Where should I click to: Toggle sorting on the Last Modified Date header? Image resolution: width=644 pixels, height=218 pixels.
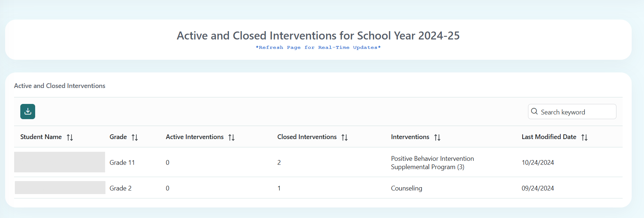tap(549, 137)
